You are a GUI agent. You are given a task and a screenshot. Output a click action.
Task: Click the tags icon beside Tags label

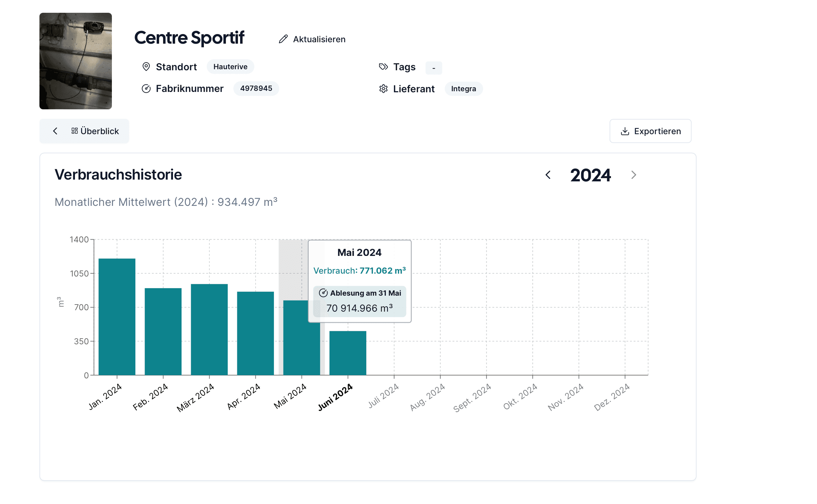(383, 67)
